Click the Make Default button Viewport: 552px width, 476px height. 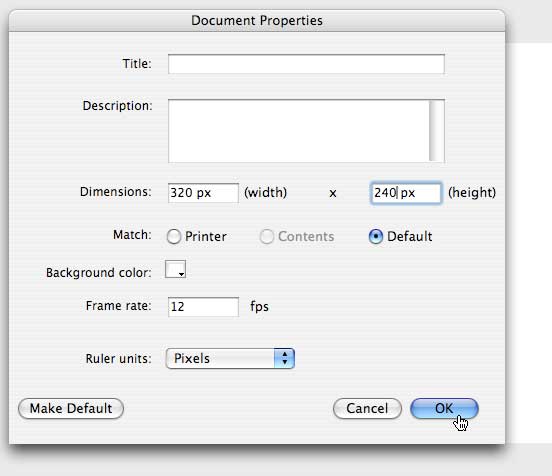[x=71, y=409]
